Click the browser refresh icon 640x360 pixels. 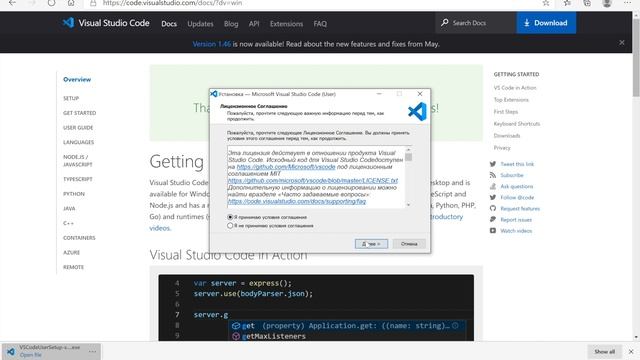coord(51,3)
